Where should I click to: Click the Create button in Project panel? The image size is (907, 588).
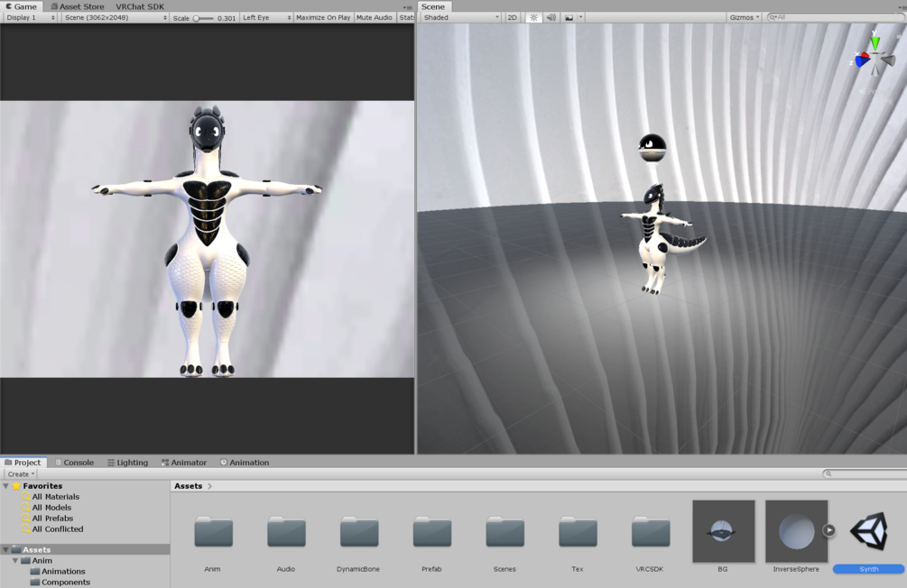tap(21, 474)
